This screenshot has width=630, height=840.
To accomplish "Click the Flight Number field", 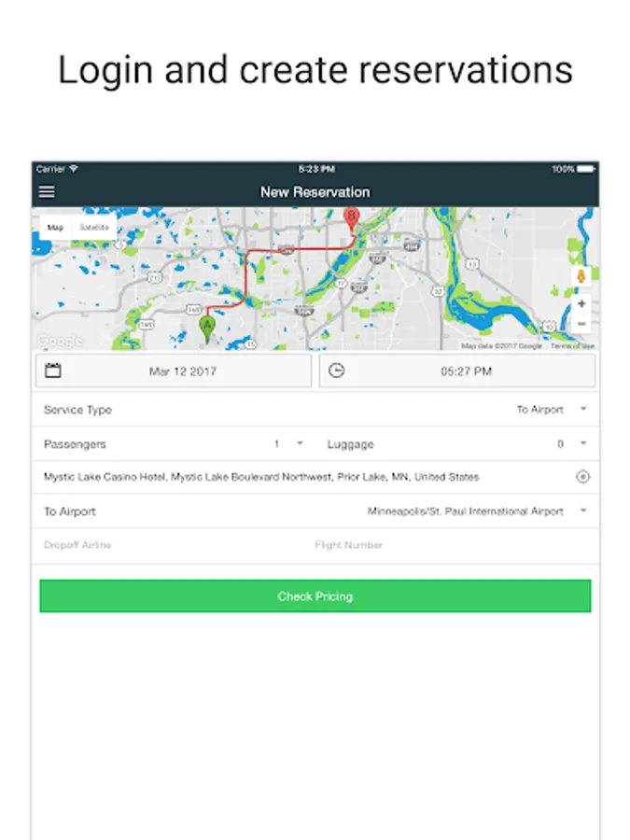I will point(455,545).
